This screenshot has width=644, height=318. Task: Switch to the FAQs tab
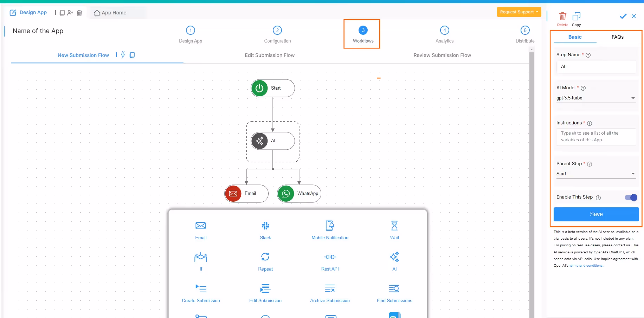click(x=618, y=37)
